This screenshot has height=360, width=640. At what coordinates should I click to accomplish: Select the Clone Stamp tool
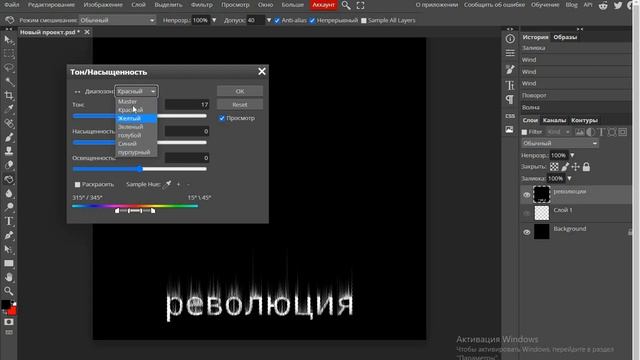tap(9, 151)
